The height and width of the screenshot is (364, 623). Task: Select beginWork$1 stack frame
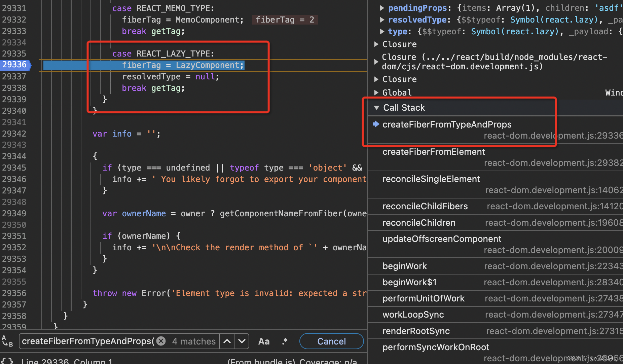[x=495, y=282]
